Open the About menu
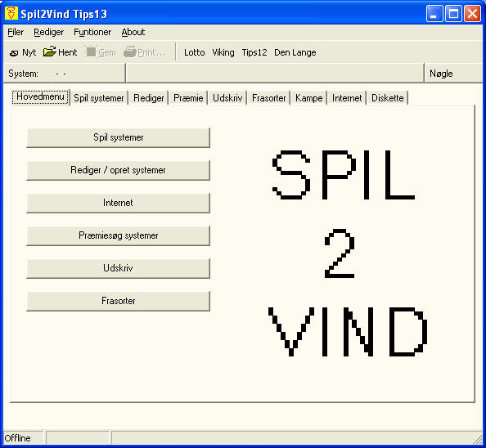Image resolution: width=486 pixels, height=448 pixels. [x=133, y=32]
